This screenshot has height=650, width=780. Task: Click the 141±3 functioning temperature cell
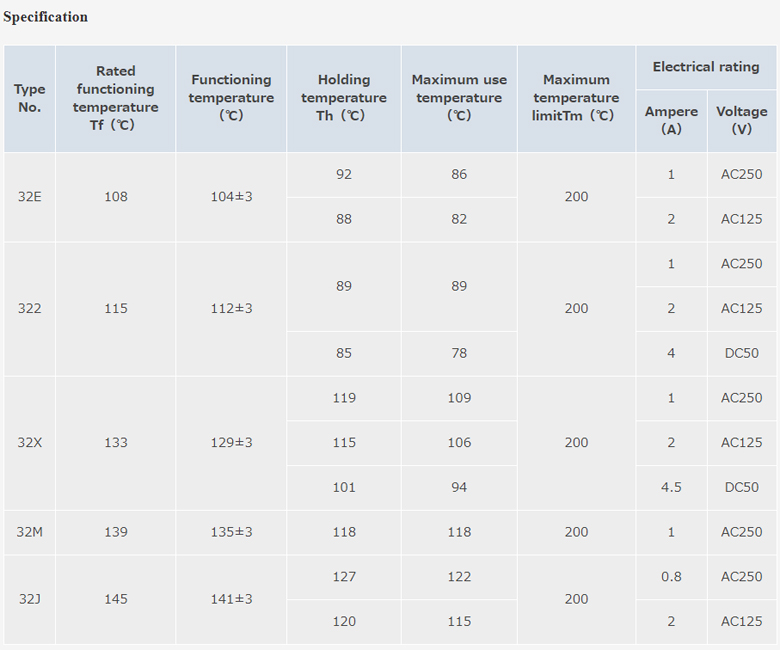pos(231,599)
